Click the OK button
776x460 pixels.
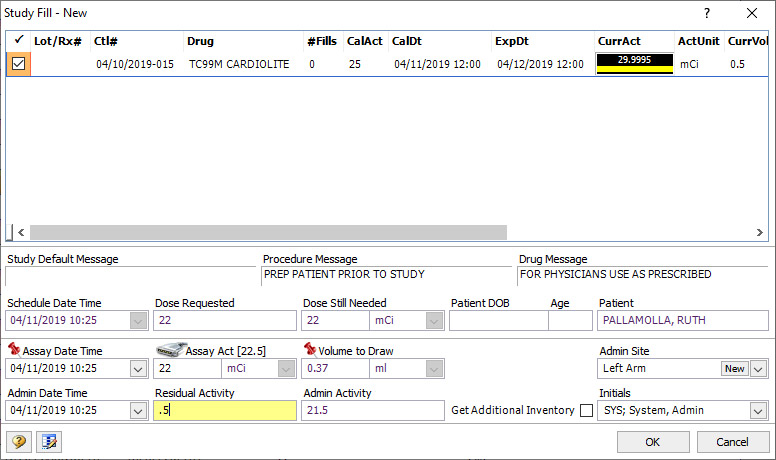[653, 442]
